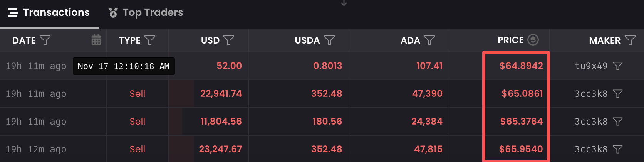Click maker address tu9x49
This screenshot has width=644, height=162.
pyautogui.click(x=591, y=66)
